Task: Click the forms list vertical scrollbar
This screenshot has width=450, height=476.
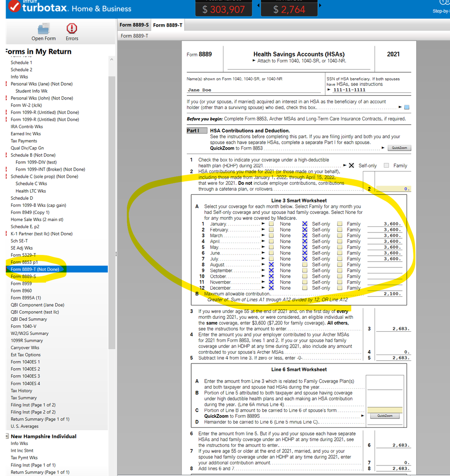Action: (x=112, y=213)
